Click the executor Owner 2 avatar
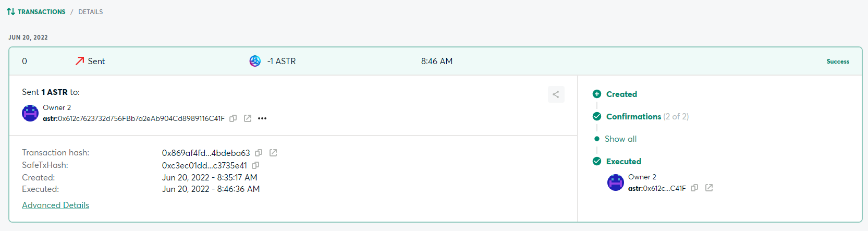Screen dimensions: 868x231 [x=616, y=183]
